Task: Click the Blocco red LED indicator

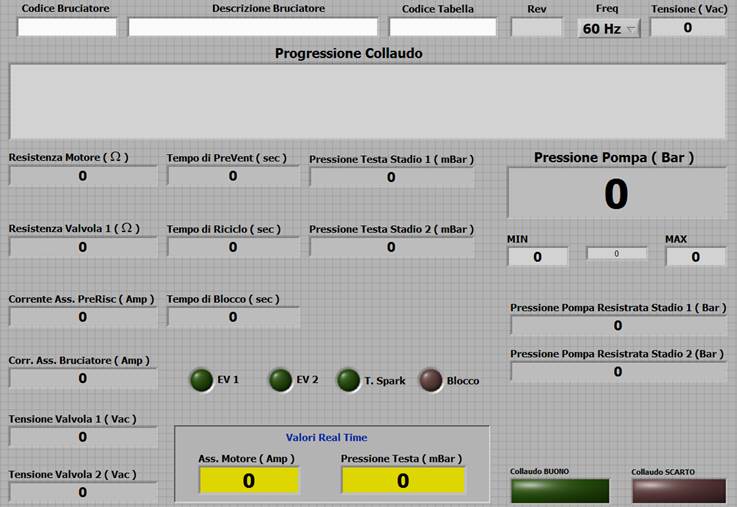Action: point(430,380)
